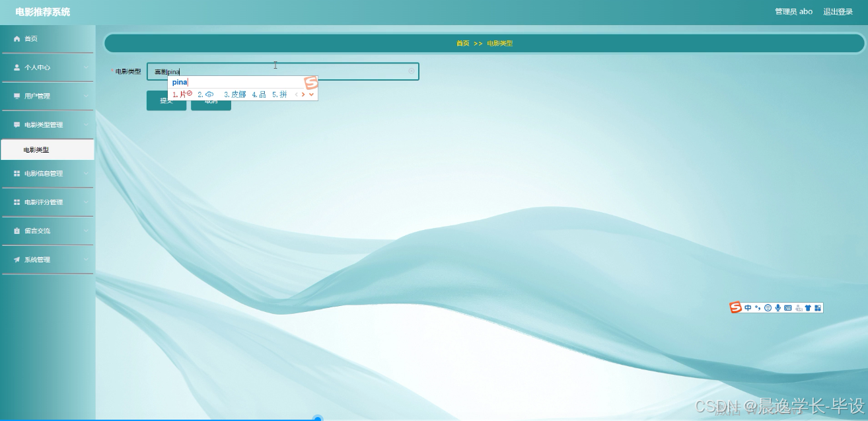Open the 个人中心 sidebar menu
This screenshot has height=421, width=868.
[x=47, y=67]
